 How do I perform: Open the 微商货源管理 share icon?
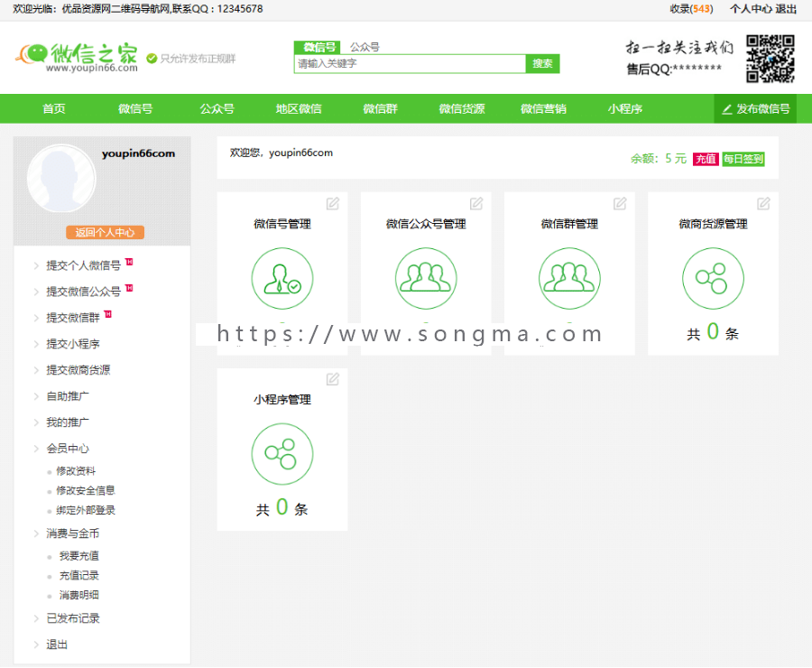(713, 278)
